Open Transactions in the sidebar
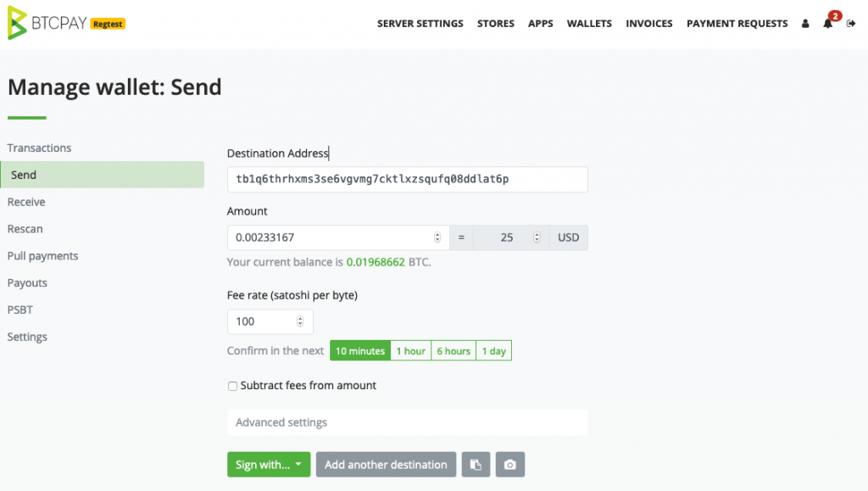 point(39,148)
